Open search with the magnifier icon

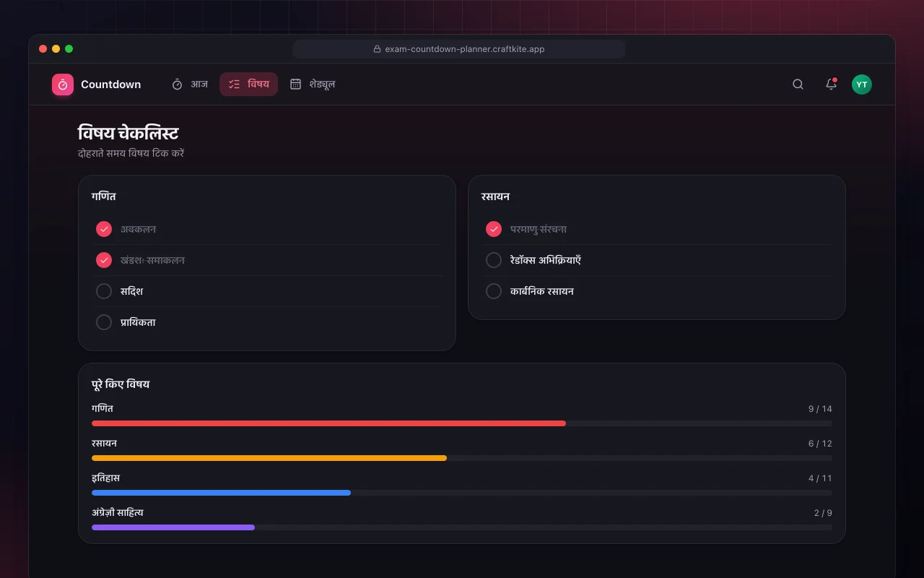click(x=798, y=85)
